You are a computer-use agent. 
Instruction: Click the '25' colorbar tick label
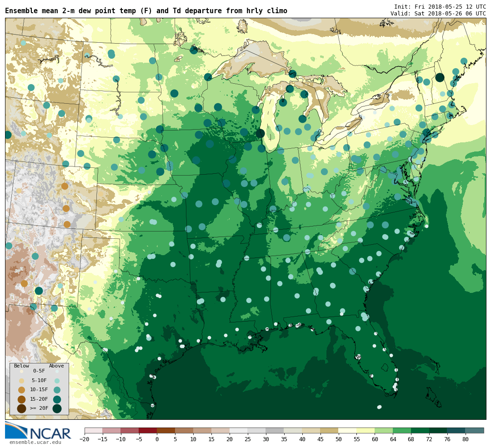click(x=248, y=439)
